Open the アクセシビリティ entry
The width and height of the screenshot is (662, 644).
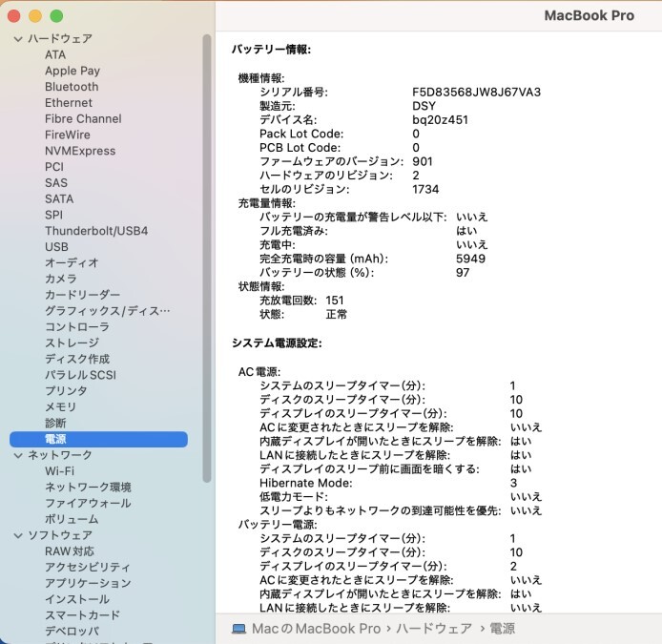pyautogui.click(x=88, y=568)
